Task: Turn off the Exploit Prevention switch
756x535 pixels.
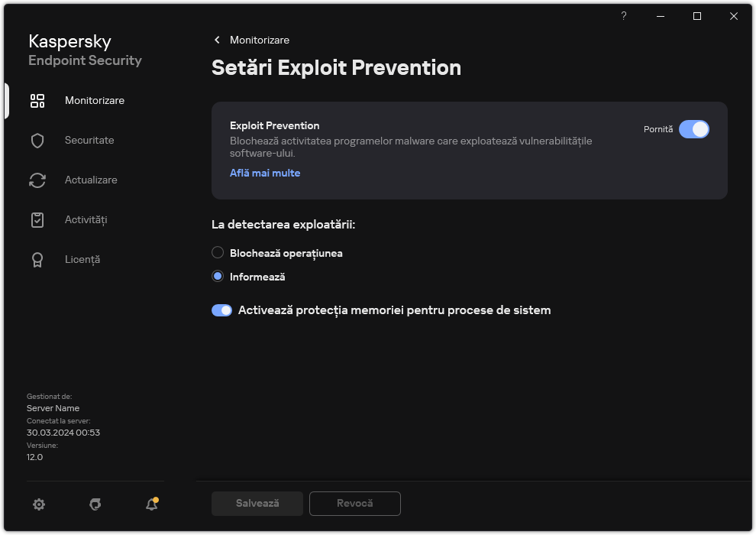Action: click(695, 129)
